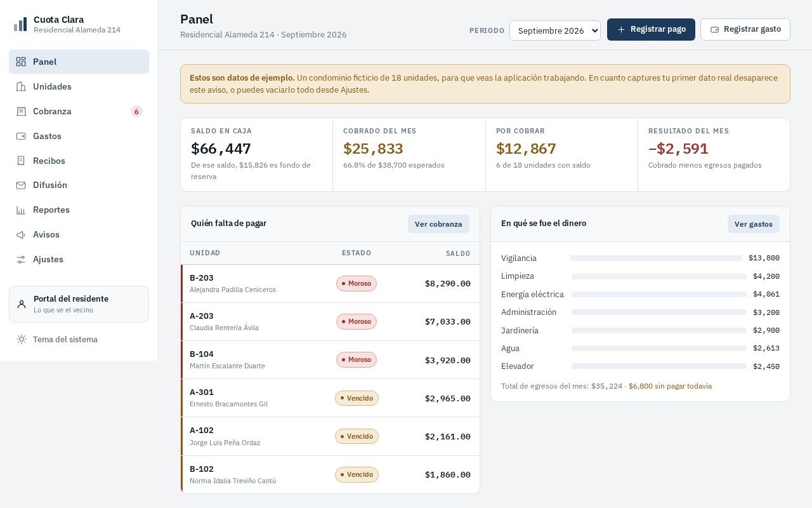Open Unidades in the sidebar menu
Screen dimensions: 812x508
[x=79, y=86]
